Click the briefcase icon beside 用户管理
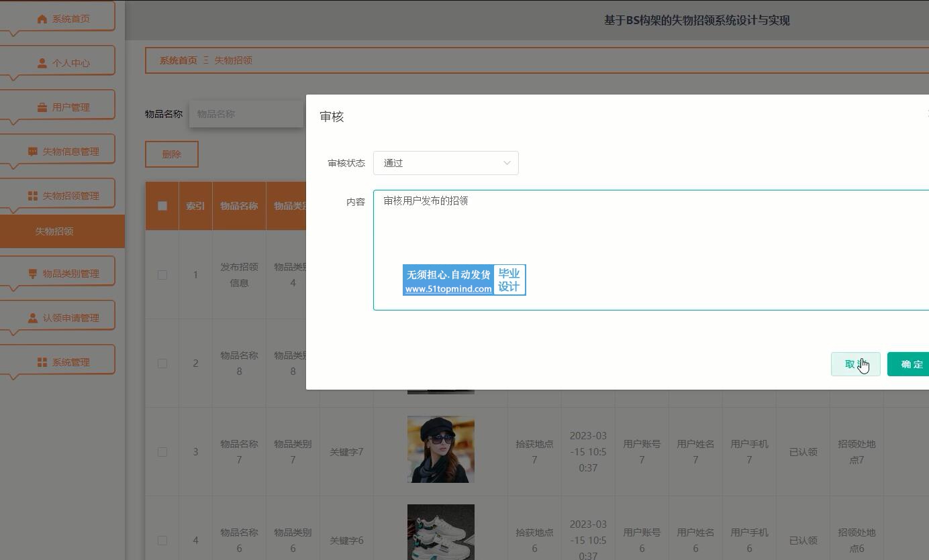Viewport: 929px width, 560px height. [x=42, y=107]
